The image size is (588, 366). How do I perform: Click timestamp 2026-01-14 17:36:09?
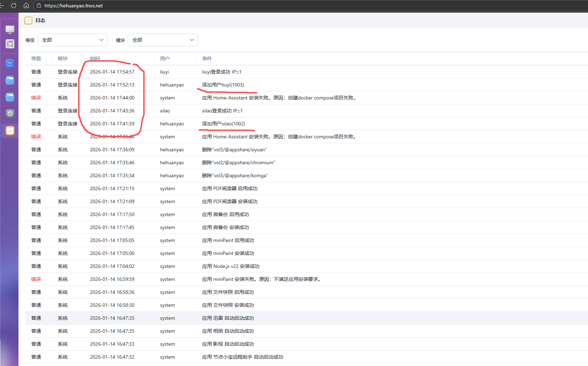pos(112,150)
